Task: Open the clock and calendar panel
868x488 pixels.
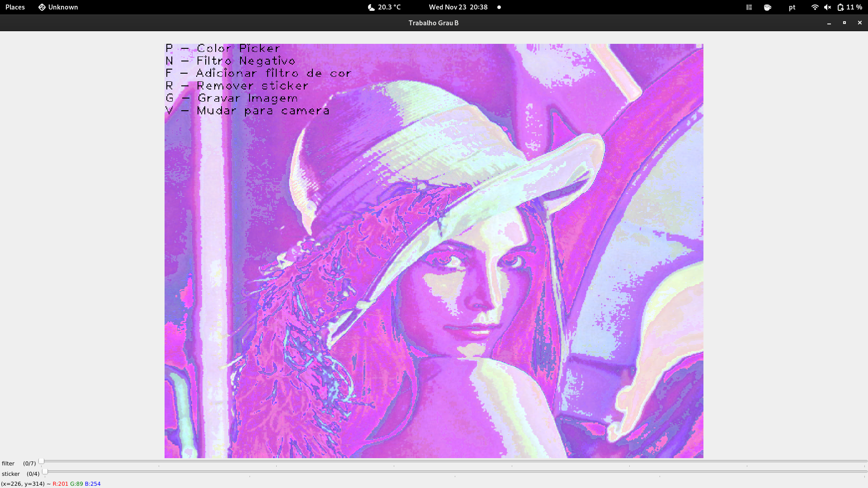Action: pyautogui.click(x=458, y=7)
